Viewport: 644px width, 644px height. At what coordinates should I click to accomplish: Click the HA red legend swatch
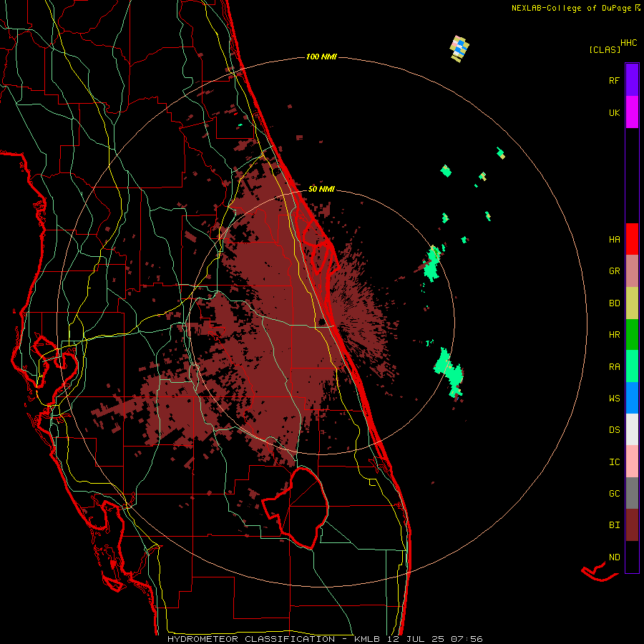click(632, 239)
